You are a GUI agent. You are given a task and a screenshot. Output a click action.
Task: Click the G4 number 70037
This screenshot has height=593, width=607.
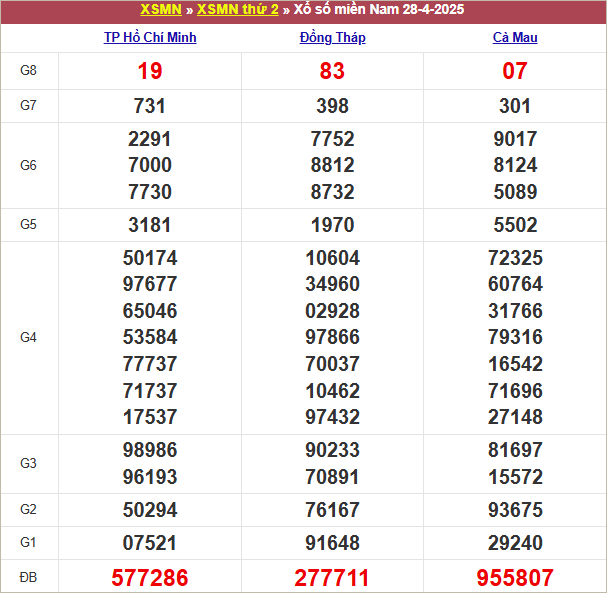click(x=332, y=364)
